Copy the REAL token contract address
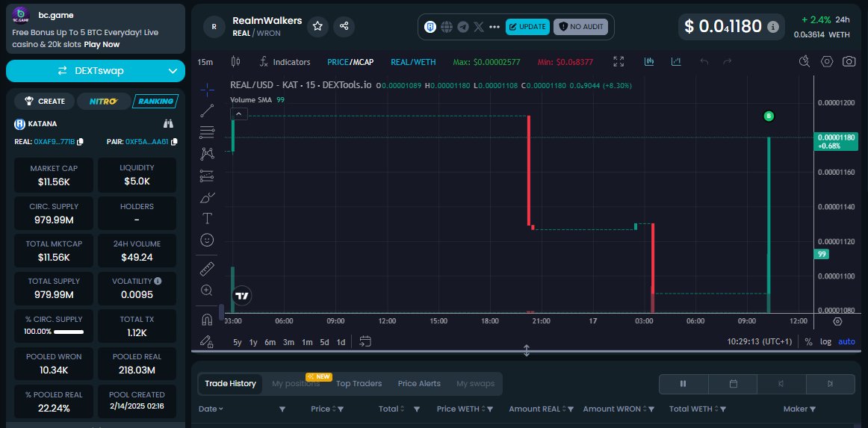The image size is (868, 428). tap(80, 142)
